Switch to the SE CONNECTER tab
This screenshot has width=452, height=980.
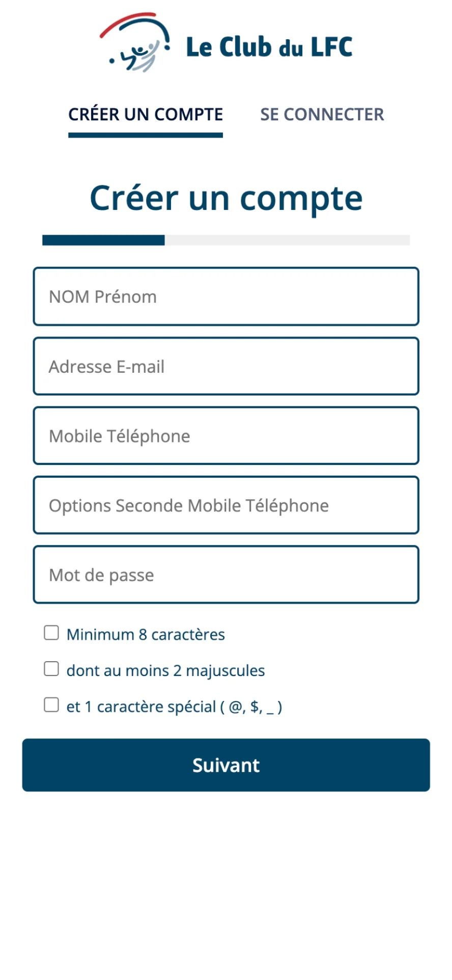pos(322,115)
